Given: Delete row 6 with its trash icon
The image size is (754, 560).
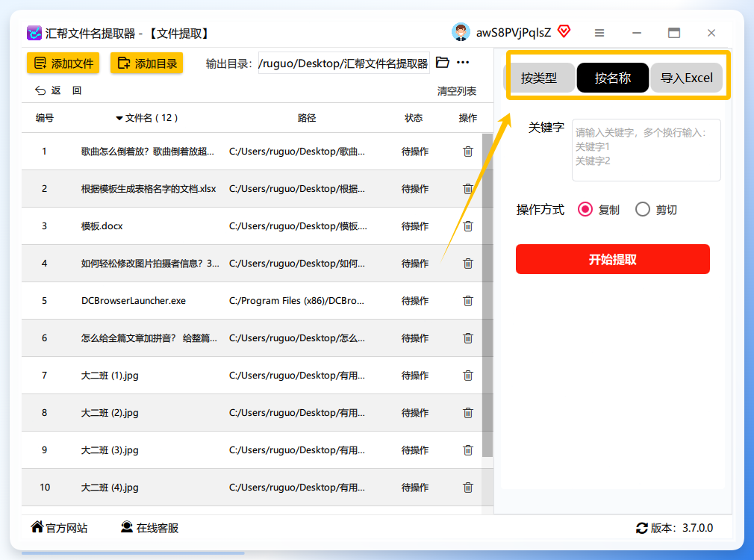Looking at the screenshot, I should (x=468, y=338).
